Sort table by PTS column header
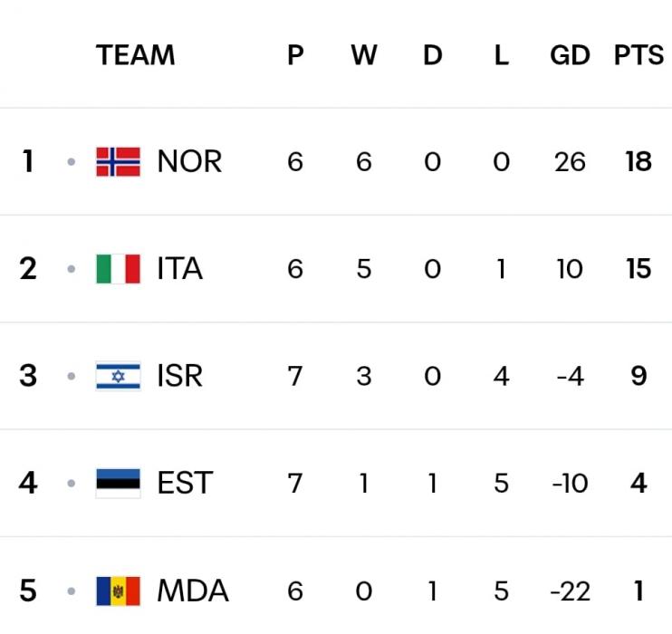 click(x=638, y=55)
